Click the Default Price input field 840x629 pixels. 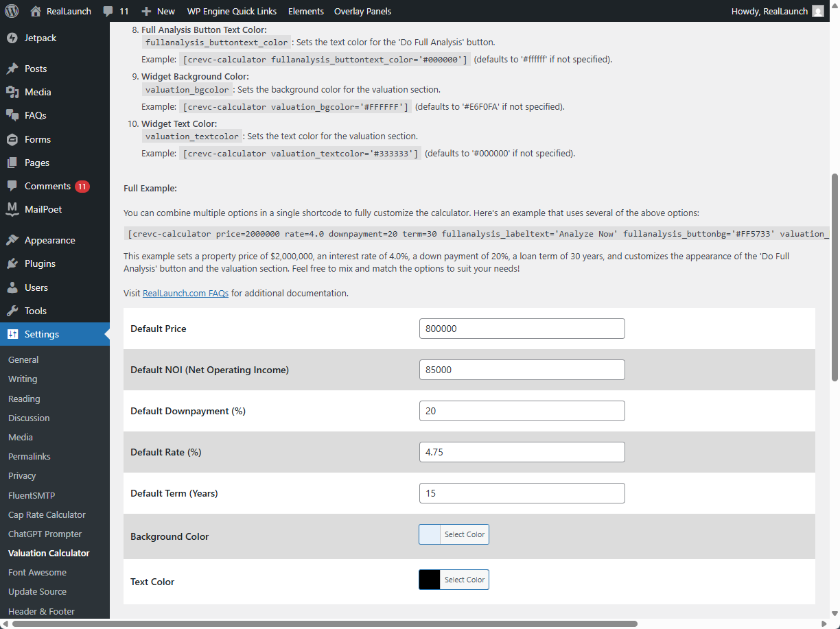point(522,329)
